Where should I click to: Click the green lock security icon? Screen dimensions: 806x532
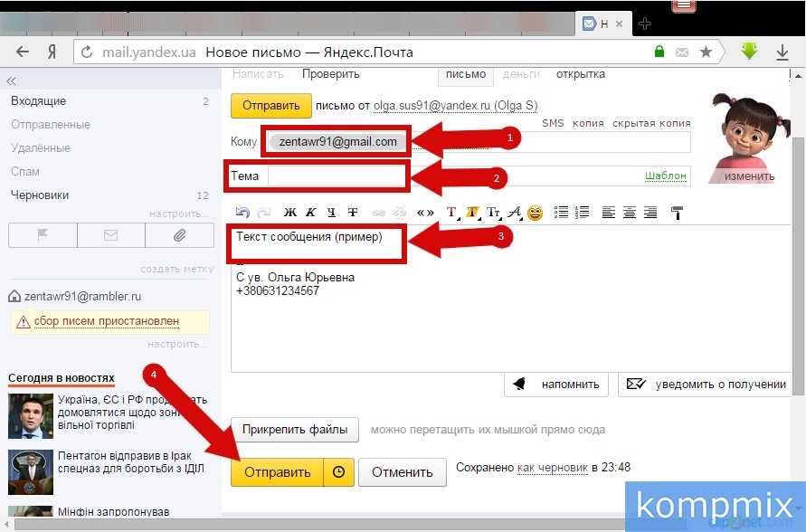click(x=659, y=52)
